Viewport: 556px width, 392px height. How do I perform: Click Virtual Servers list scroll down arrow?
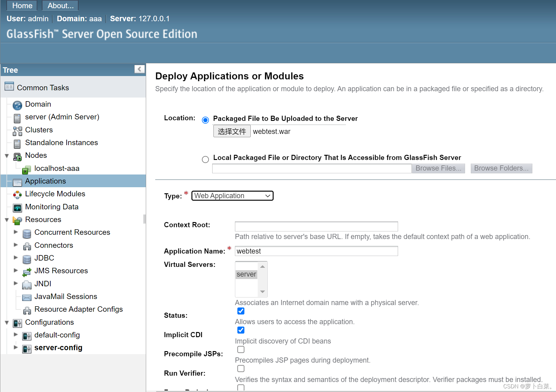263,292
